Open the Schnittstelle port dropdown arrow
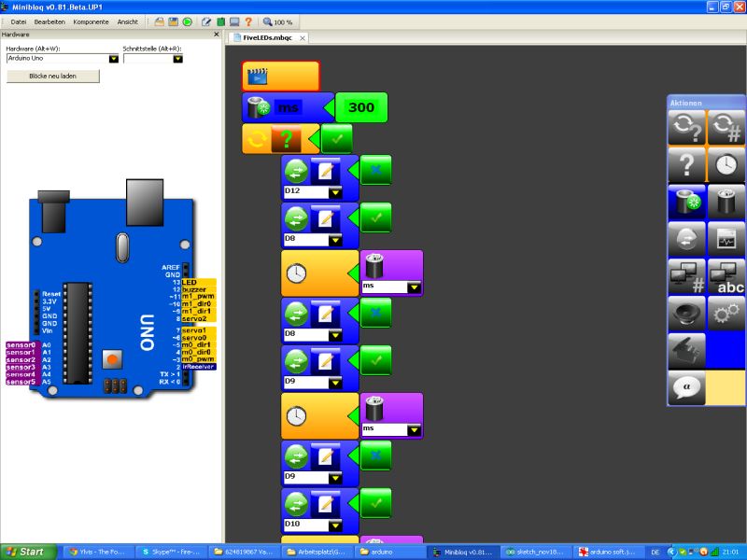 pyautogui.click(x=177, y=59)
